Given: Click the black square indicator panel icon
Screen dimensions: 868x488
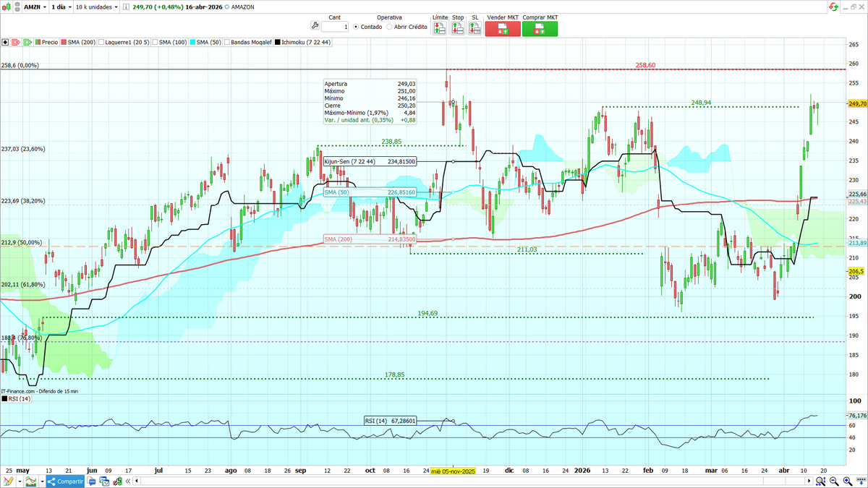Looking at the screenshot, I should pyautogui.click(x=4, y=43).
